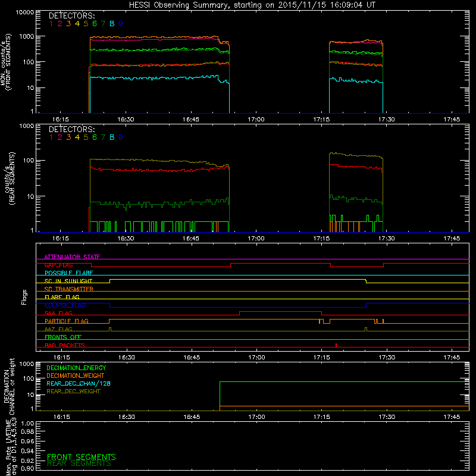Click 'DETECTORS:' label in rear segments plot
Screen dimensions: 476x476
click(72, 129)
